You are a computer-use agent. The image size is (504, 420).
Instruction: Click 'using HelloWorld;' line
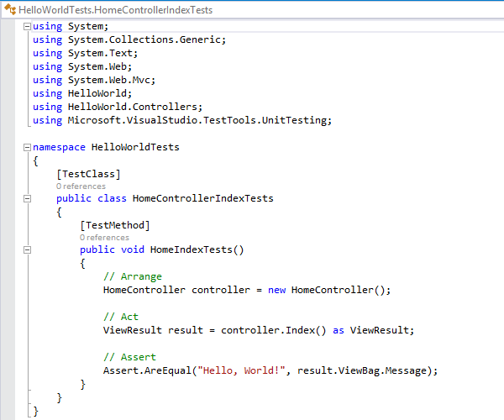tap(82, 93)
